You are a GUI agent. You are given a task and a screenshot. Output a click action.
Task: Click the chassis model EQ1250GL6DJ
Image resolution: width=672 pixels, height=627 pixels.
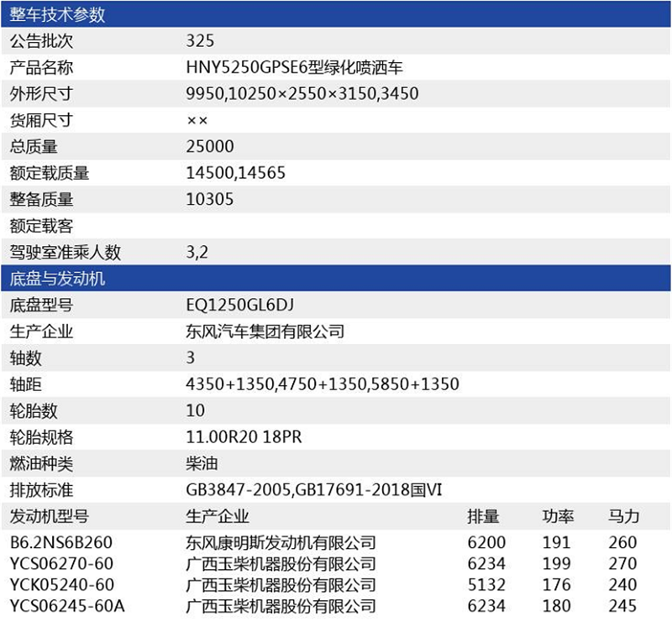(240, 304)
